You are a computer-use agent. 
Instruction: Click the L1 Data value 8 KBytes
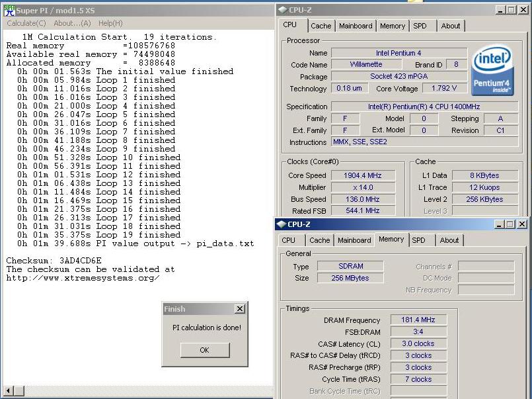pos(485,175)
